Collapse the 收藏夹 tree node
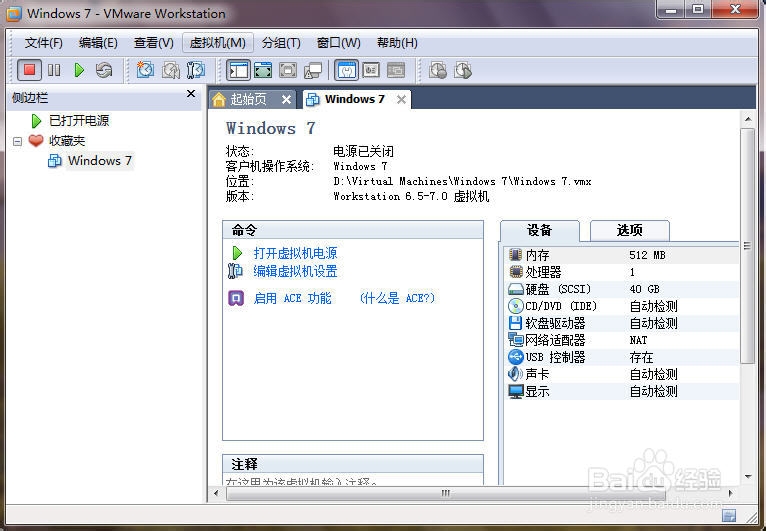This screenshot has height=531, width=766. point(18,142)
